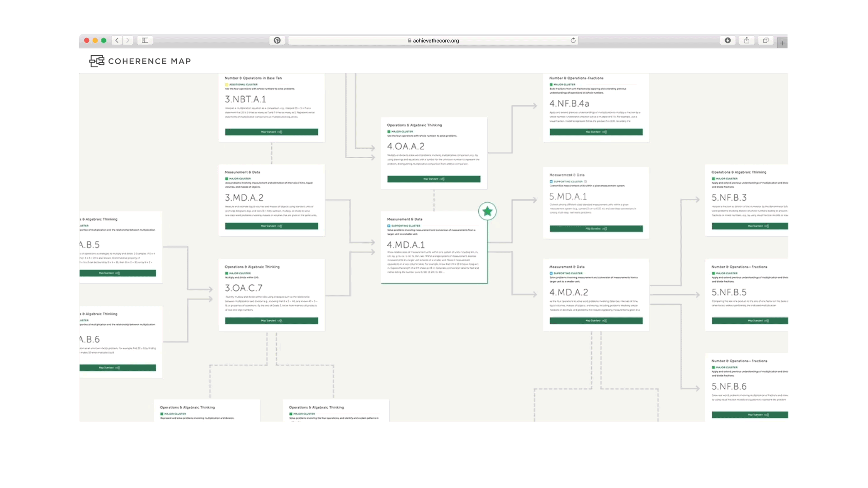Click the green star badge on 4.MD.A.1

coord(487,211)
